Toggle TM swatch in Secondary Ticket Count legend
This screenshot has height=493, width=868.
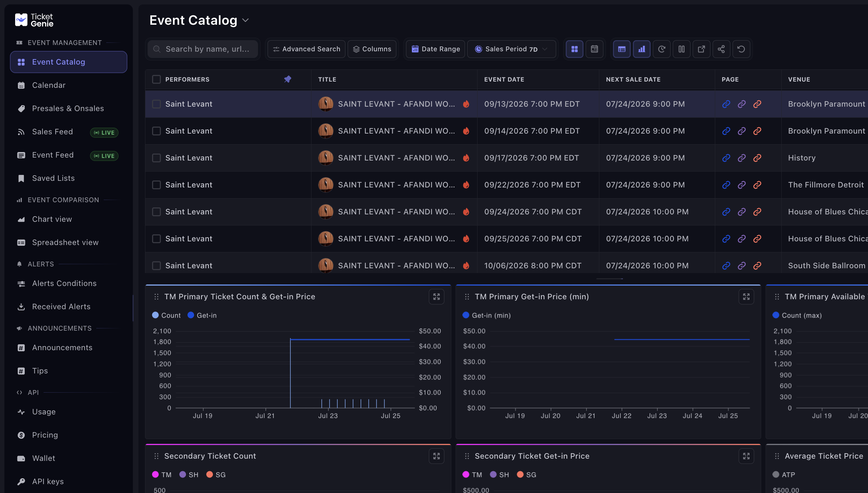[x=155, y=475]
